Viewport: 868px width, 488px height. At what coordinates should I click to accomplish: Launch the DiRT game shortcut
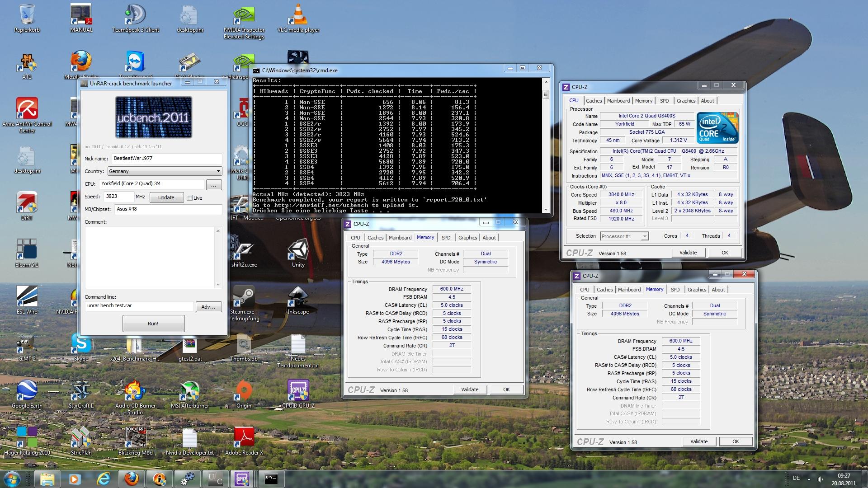pyautogui.click(x=27, y=206)
